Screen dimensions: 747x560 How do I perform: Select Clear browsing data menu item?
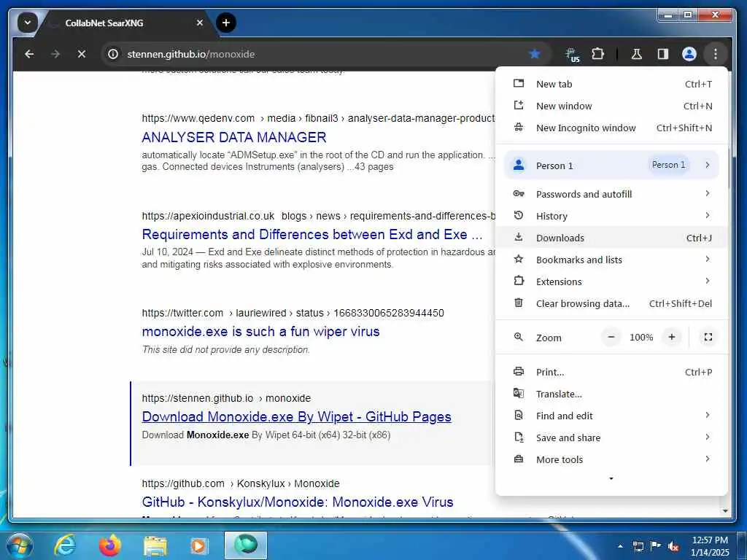[612, 303]
